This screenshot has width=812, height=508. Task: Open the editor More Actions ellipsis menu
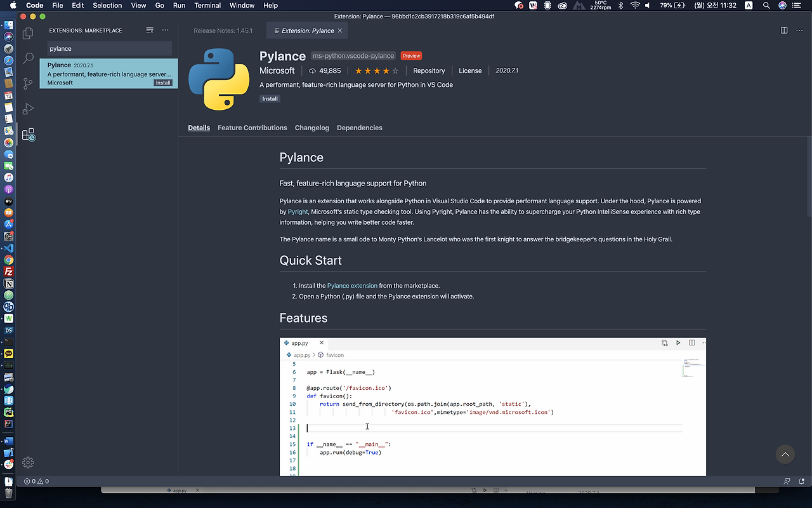click(x=799, y=30)
